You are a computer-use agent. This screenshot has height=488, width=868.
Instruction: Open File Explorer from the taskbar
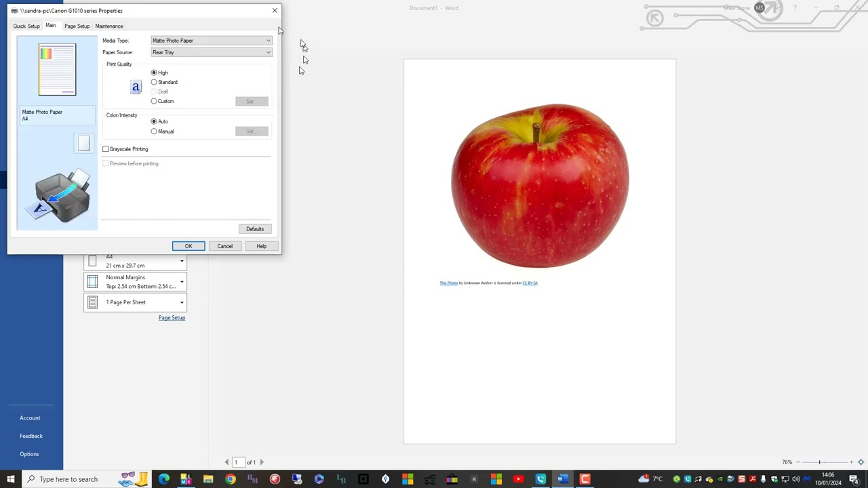pos(208,479)
